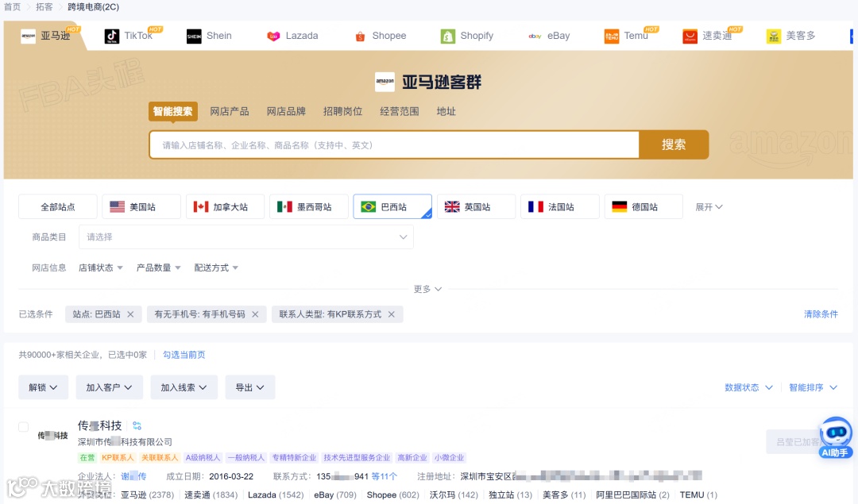Open the TikTok platform tab
Viewport: 858px width, 504px height.
pos(129,36)
